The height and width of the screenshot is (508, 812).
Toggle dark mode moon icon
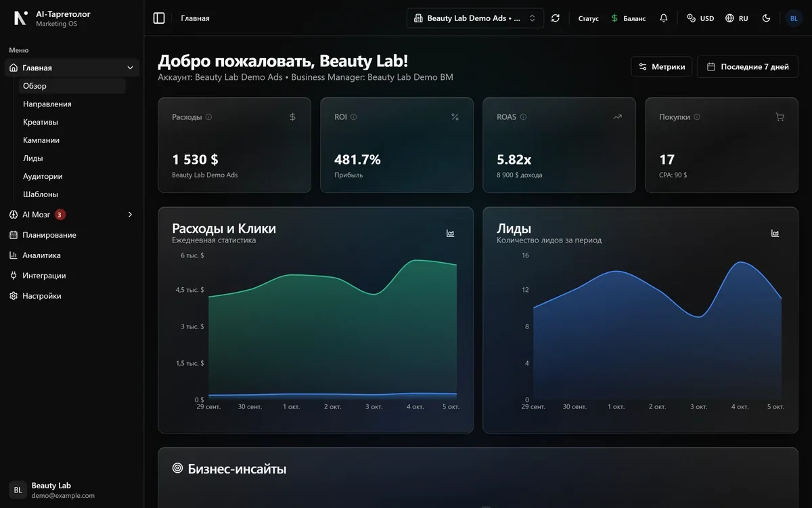pos(767,18)
